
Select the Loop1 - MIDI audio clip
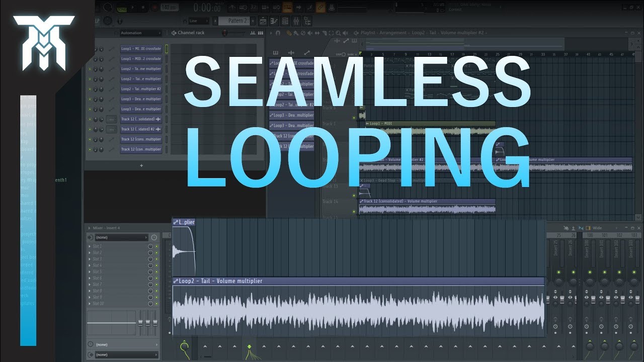coord(431,128)
